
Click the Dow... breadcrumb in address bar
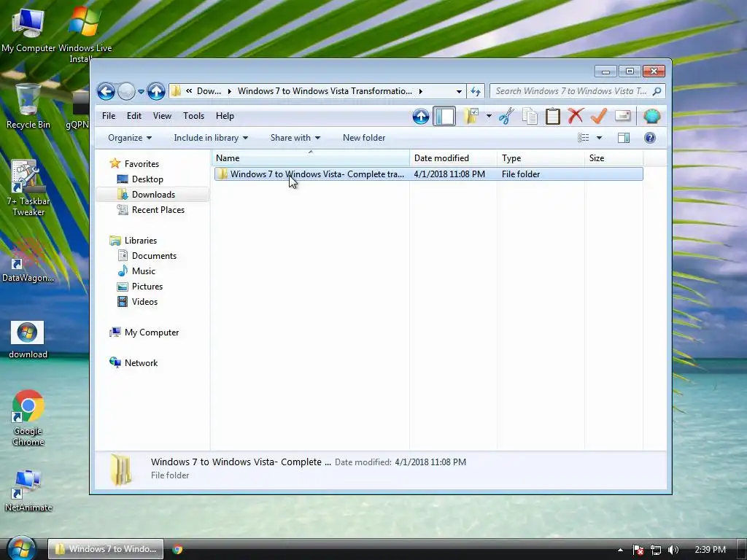coord(209,91)
